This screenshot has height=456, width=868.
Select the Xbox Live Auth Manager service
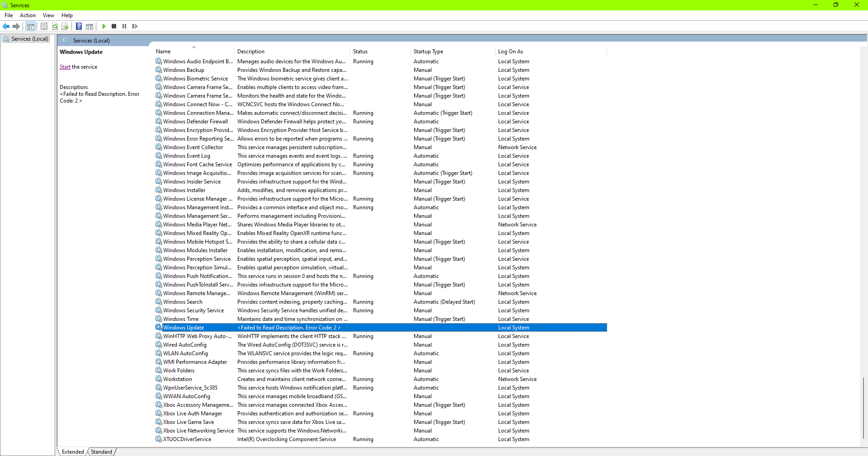point(381,414)
